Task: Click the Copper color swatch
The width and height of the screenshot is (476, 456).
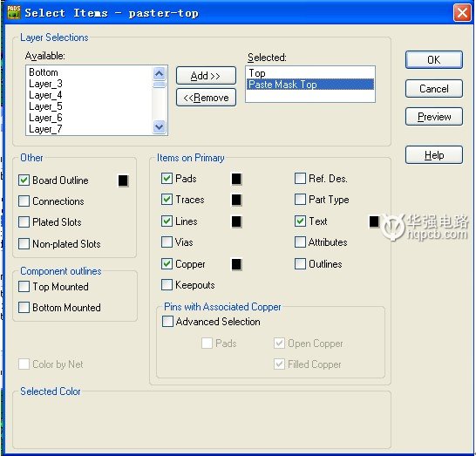Action: 236,264
